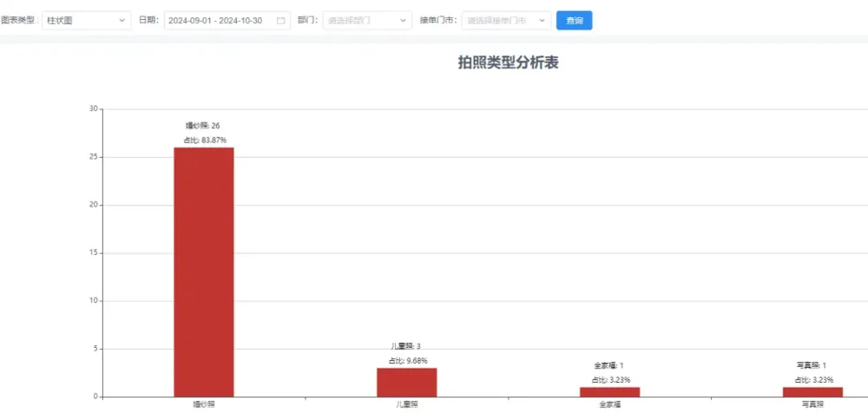Viewport: 868px width, 420px height.
Task: Click the end date 2024-10-30
Action: click(240, 20)
